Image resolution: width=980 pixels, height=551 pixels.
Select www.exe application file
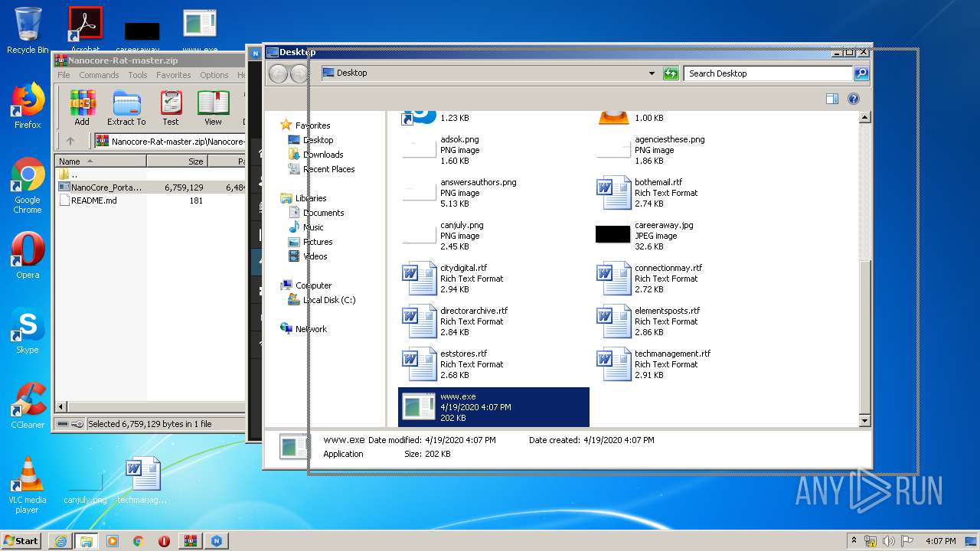[494, 407]
